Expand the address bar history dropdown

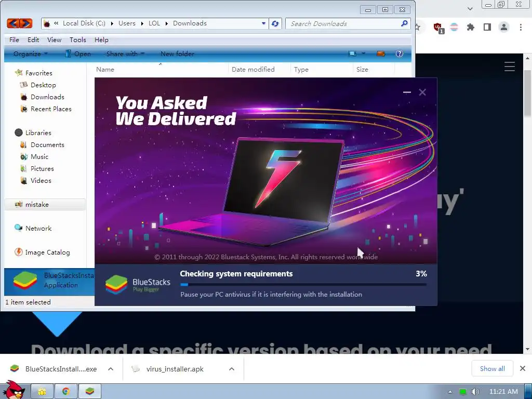click(263, 23)
